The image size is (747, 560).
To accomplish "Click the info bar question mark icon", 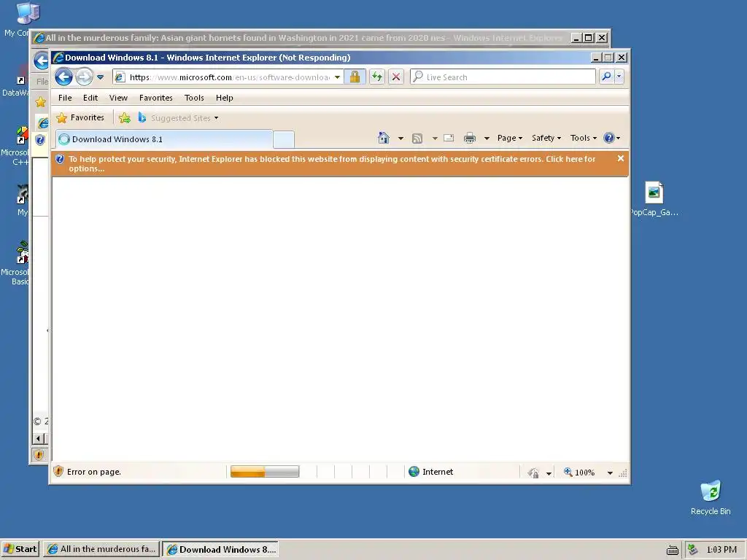I will coord(60,159).
